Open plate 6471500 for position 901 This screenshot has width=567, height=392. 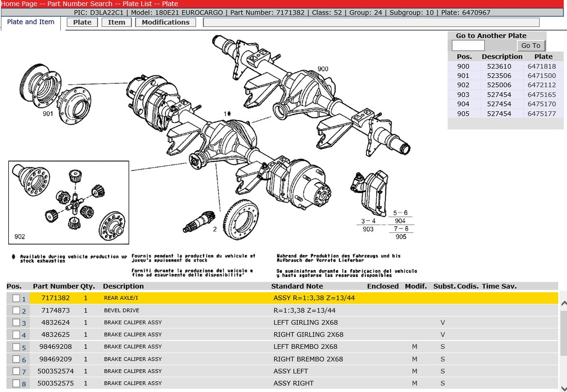[541, 76]
